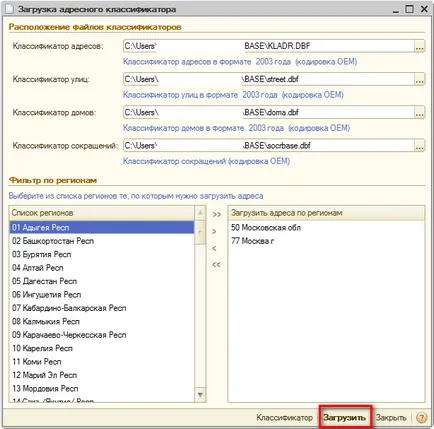Click the region list scroll up arrow
Screen dimensions: 434x429
point(200,213)
